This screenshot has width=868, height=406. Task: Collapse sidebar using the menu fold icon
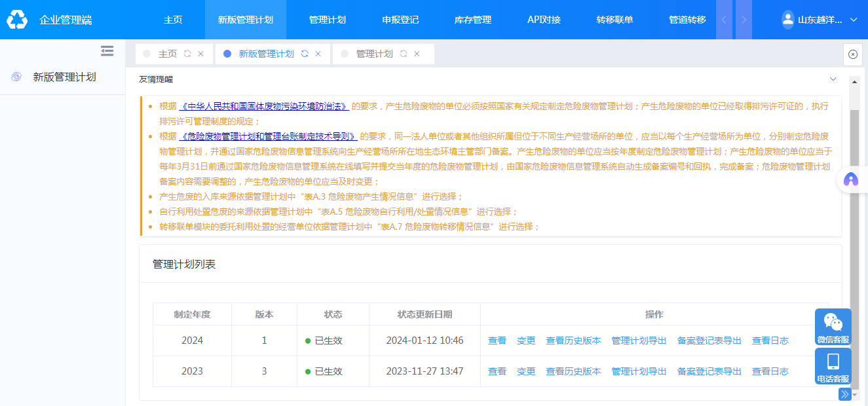click(x=107, y=51)
